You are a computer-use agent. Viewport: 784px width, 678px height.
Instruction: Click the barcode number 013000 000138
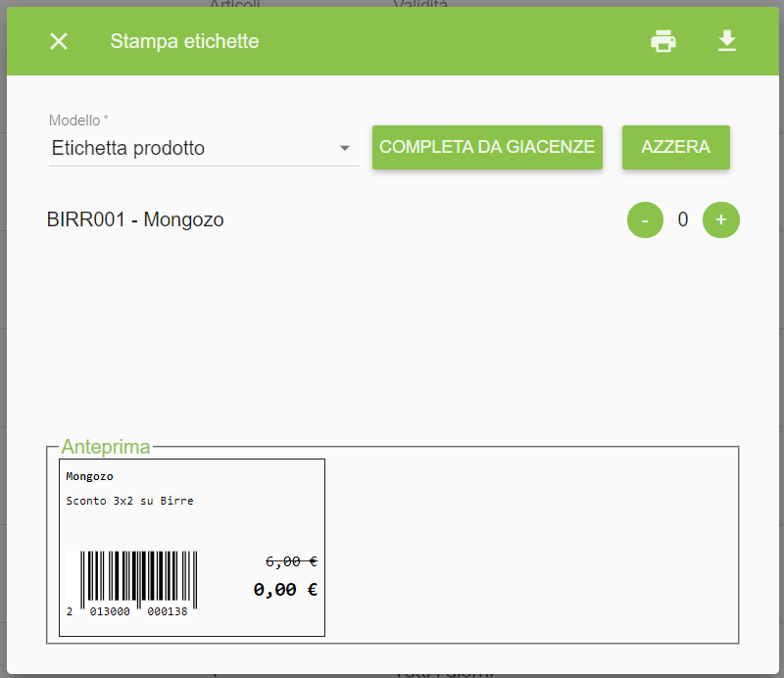(138, 611)
